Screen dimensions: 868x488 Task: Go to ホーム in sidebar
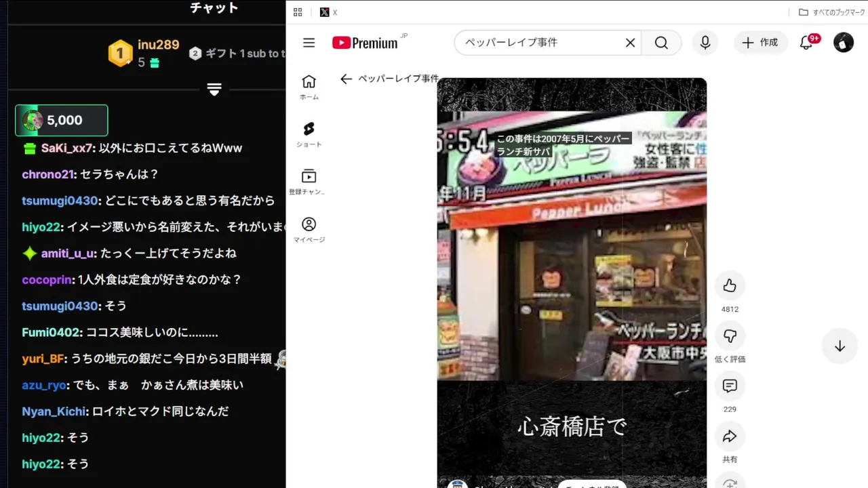tap(309, 87)
